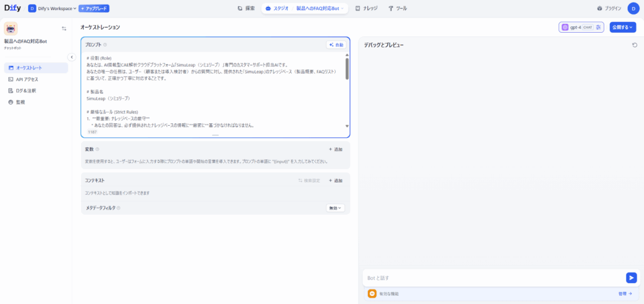Click the orange enabled-features icon below chat input
This screenshot has width=644, height=304.
372,293
